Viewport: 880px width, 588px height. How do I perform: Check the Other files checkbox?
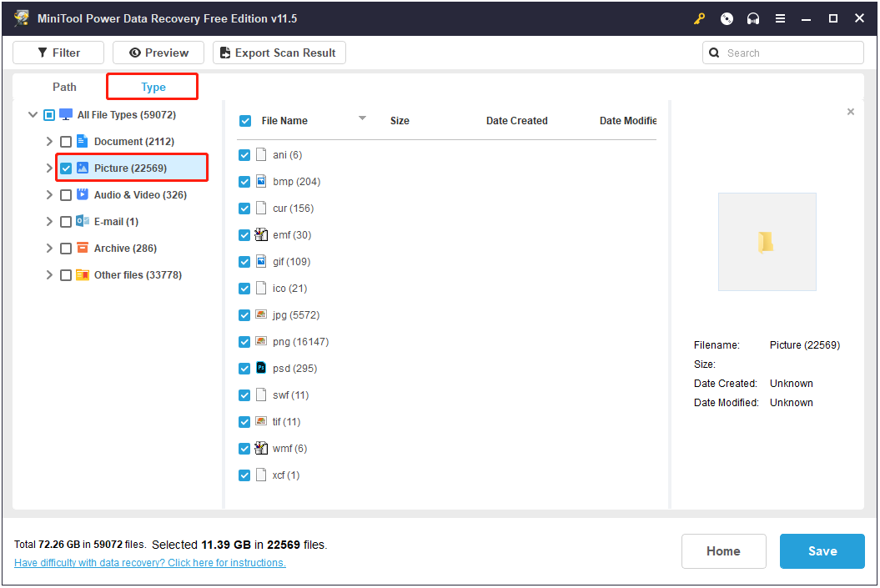pos(66,275)
